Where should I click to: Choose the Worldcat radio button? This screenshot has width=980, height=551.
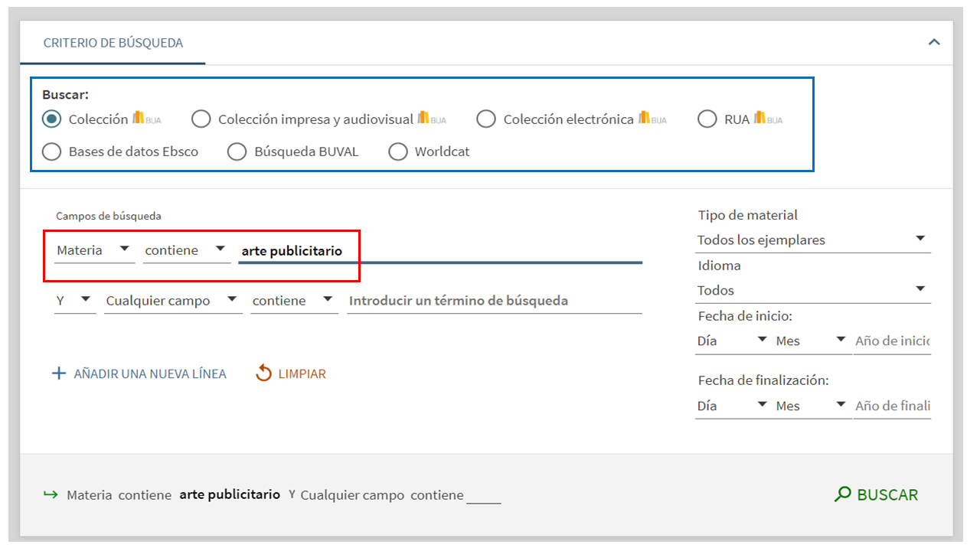click(x=398, y=152)
